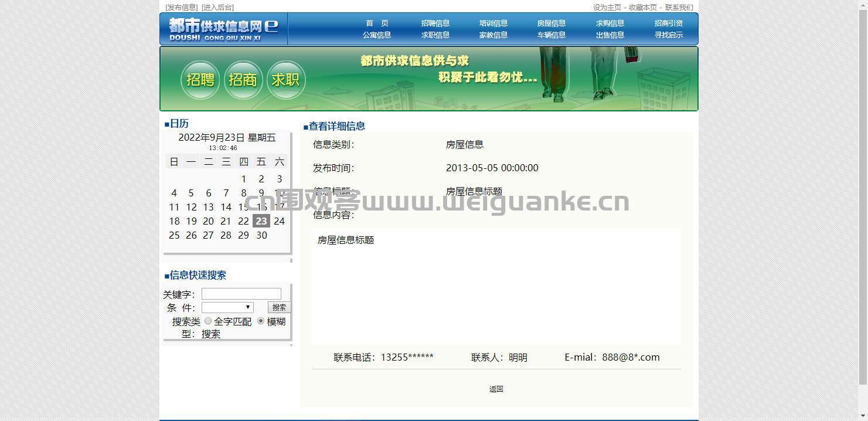Screen dimensions: 868x421
Task: Click the page vertical scrollbar
Action: [863, 196]
